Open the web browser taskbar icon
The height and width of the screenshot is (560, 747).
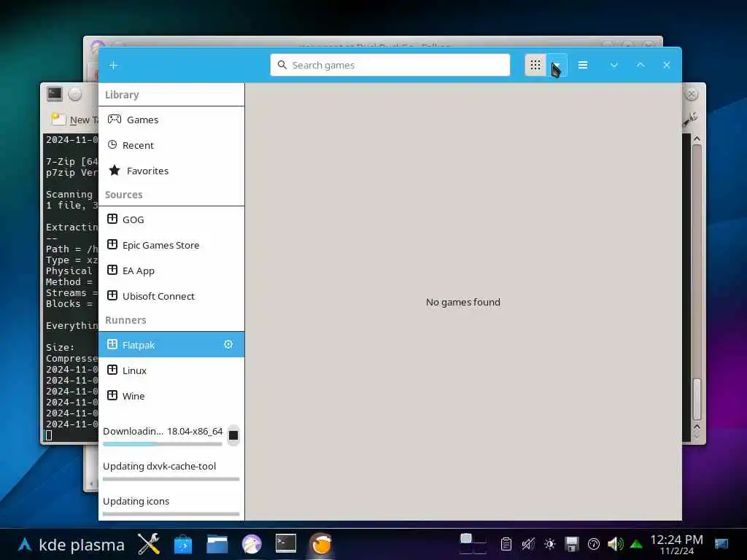(x=252, y=544)
